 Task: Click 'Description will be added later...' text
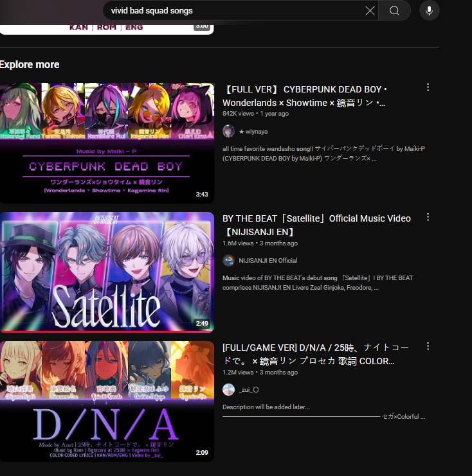[266, 407]
